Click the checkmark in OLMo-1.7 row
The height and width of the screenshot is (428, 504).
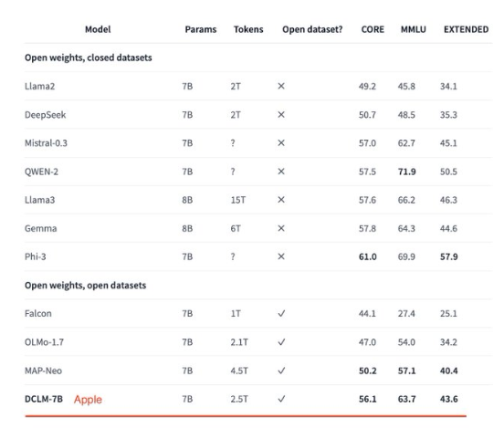tap(281, 342)
